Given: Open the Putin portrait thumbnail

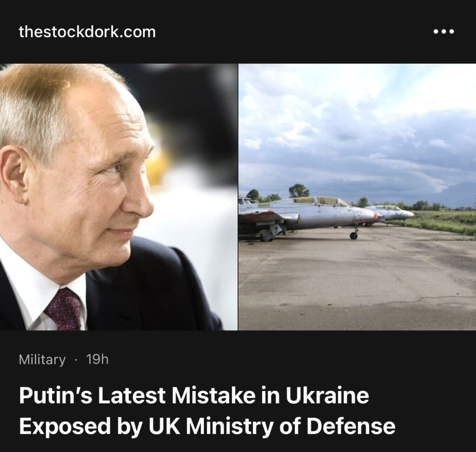Looking at the screenshot, I should click(119, 197).
